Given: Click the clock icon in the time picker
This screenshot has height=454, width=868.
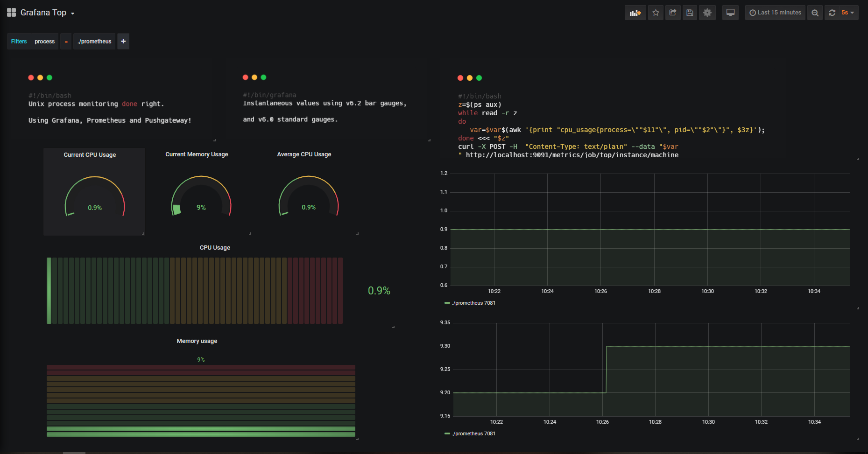Looking at the screenshot, I should (x=752, y=13).
